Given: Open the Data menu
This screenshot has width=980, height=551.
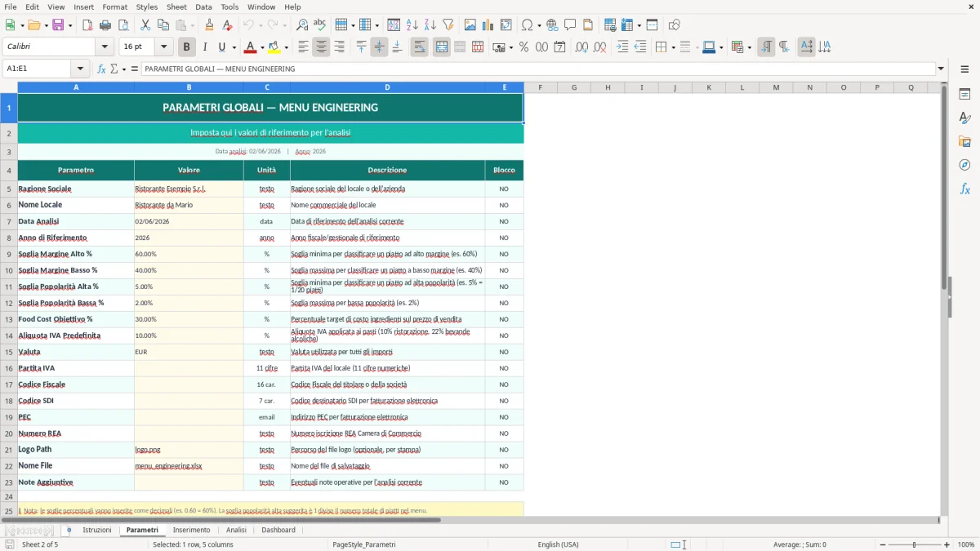Looking at the screenshot, I should click(203, 7).
